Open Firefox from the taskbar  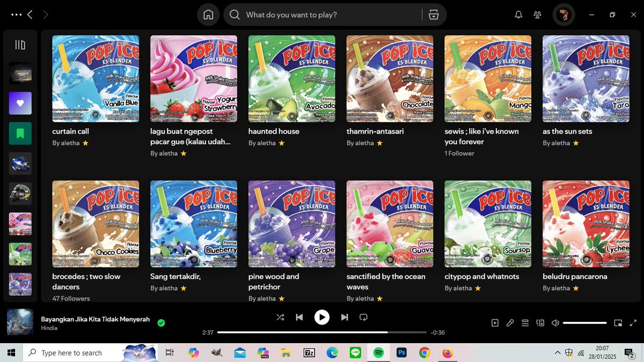[x=448, y=353]
